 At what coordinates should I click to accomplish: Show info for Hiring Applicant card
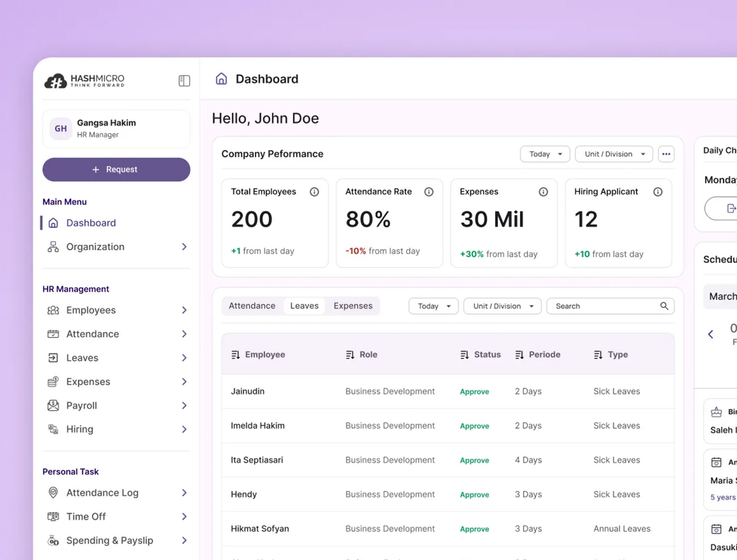[658, 192]
